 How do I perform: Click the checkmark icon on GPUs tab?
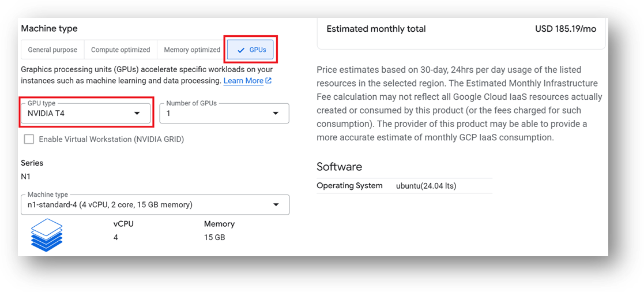pos(241,50)
